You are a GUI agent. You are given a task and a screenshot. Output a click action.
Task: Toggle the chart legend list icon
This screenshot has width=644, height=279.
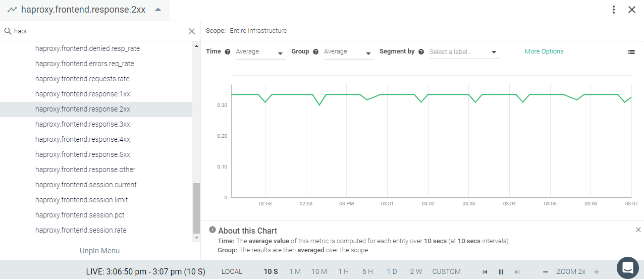point(631,52)
